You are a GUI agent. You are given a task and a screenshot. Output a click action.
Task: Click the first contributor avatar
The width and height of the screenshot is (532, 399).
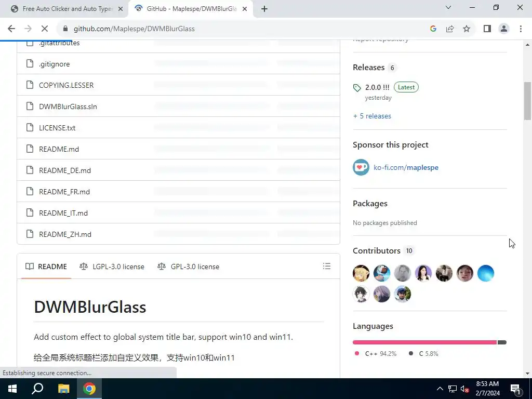[361, 273]
